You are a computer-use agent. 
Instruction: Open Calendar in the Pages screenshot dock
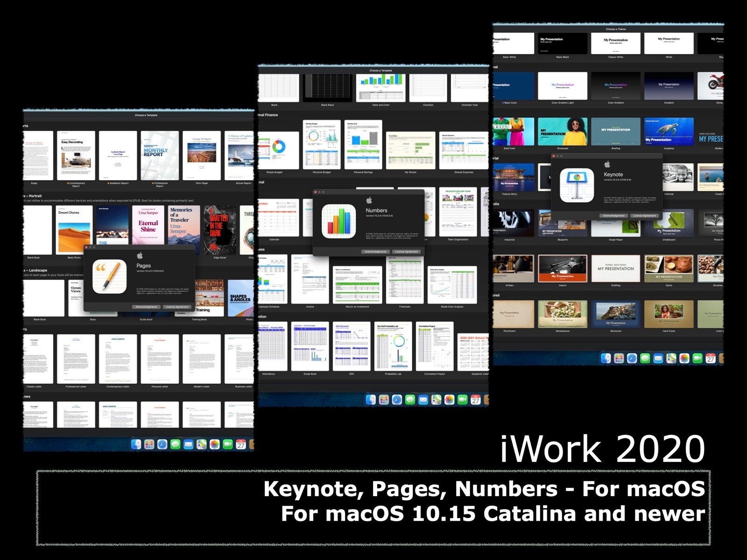(x=241, y=444)
